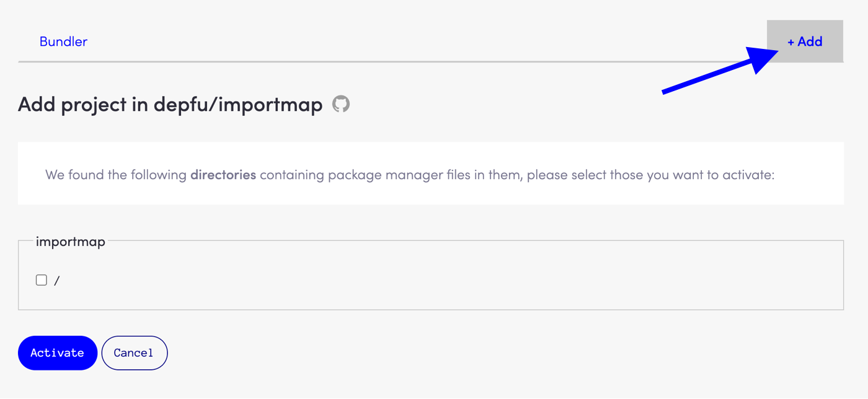Viewport: 868px width, 399px height.
Task: Click the word 'depfu/importmap' in the heading
Action: [237, 104]
